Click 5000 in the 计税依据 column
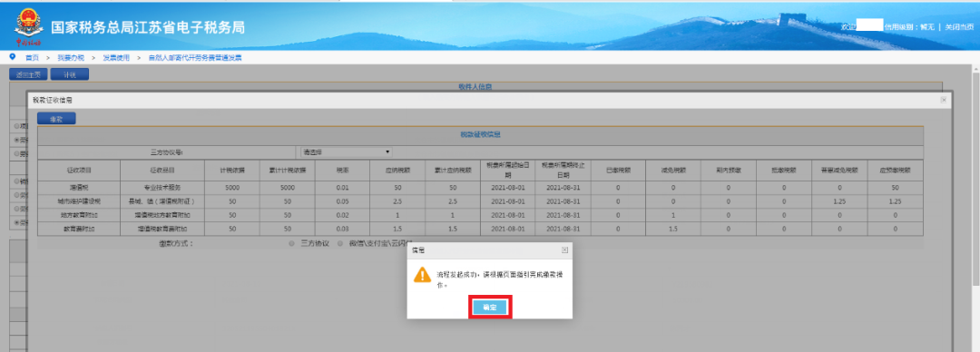This screenshot has width=980, height=352. click(x=232, y=187)
